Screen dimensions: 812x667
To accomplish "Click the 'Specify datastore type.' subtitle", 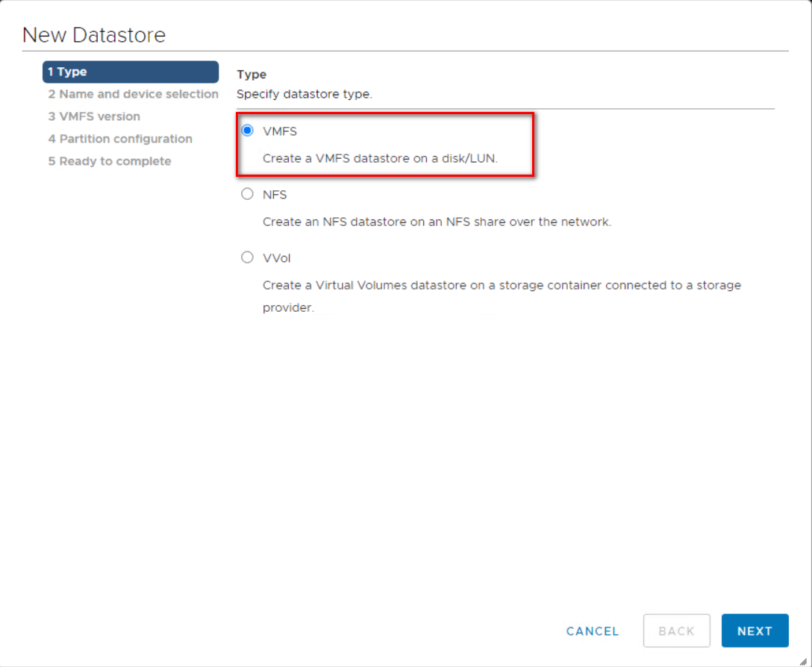I will (x=304, y=95).
